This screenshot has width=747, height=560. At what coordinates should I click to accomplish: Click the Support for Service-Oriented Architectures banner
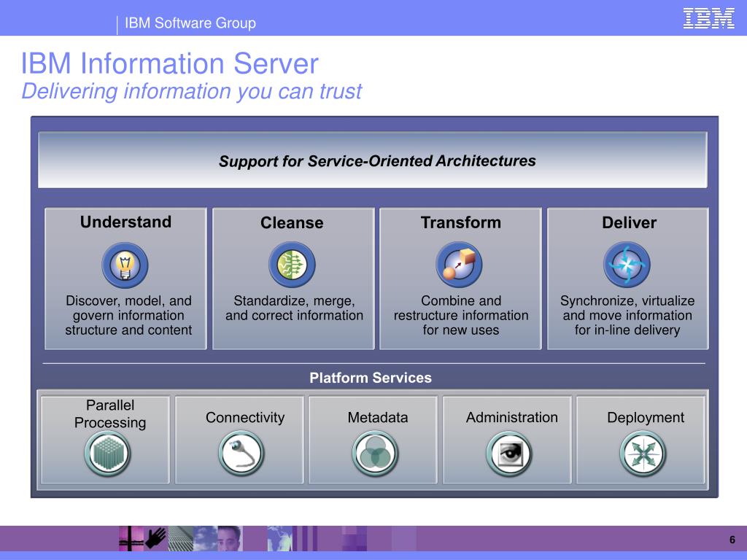tap(373, 160)
